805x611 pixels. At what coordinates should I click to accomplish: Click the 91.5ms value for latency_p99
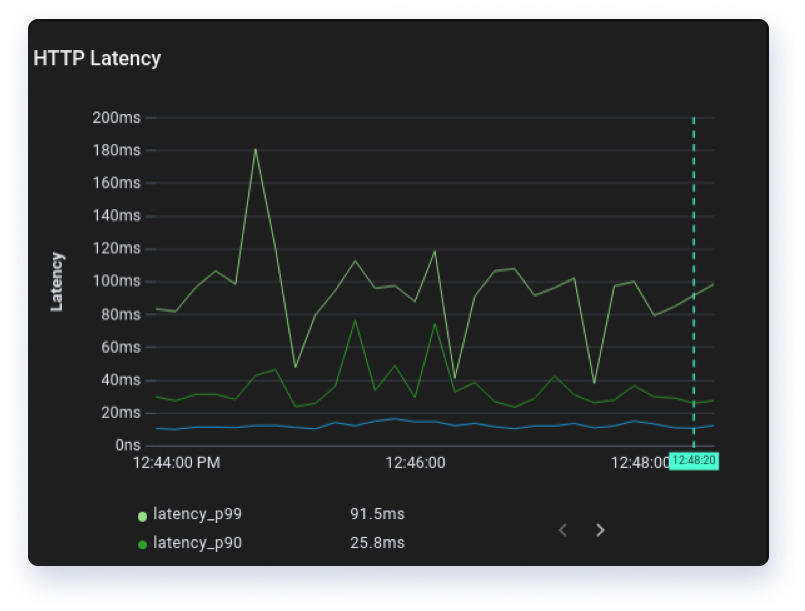click(x=377, y=514)
